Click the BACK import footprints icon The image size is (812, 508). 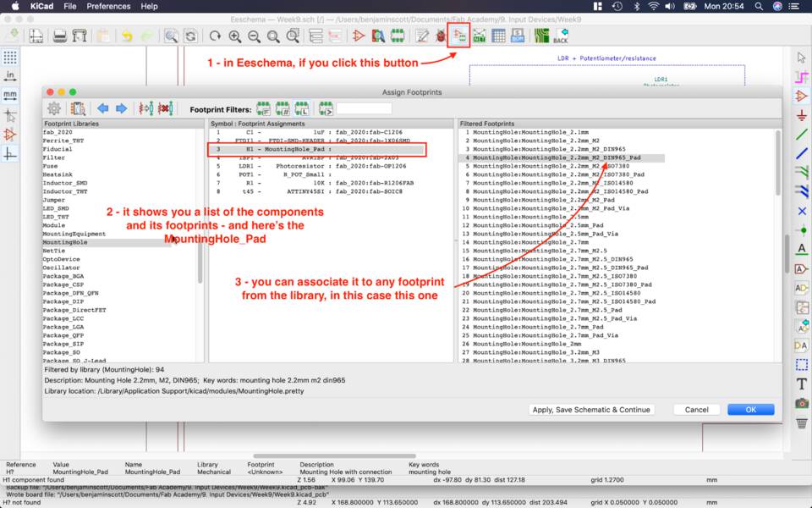tap(561, 36)
